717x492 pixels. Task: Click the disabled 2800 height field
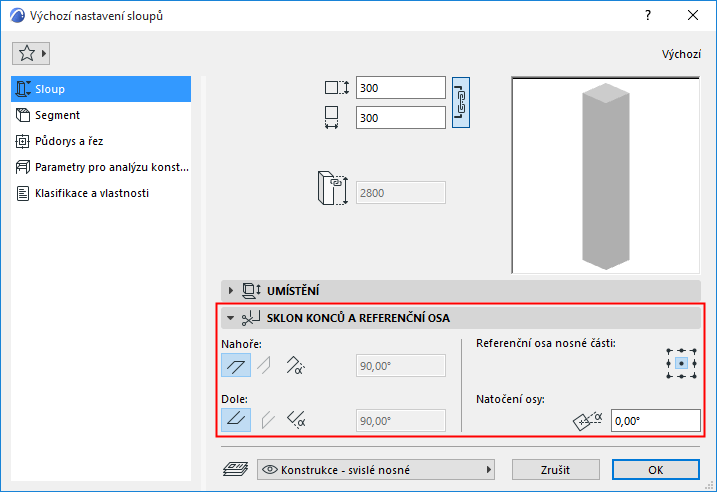pos(401,193)
